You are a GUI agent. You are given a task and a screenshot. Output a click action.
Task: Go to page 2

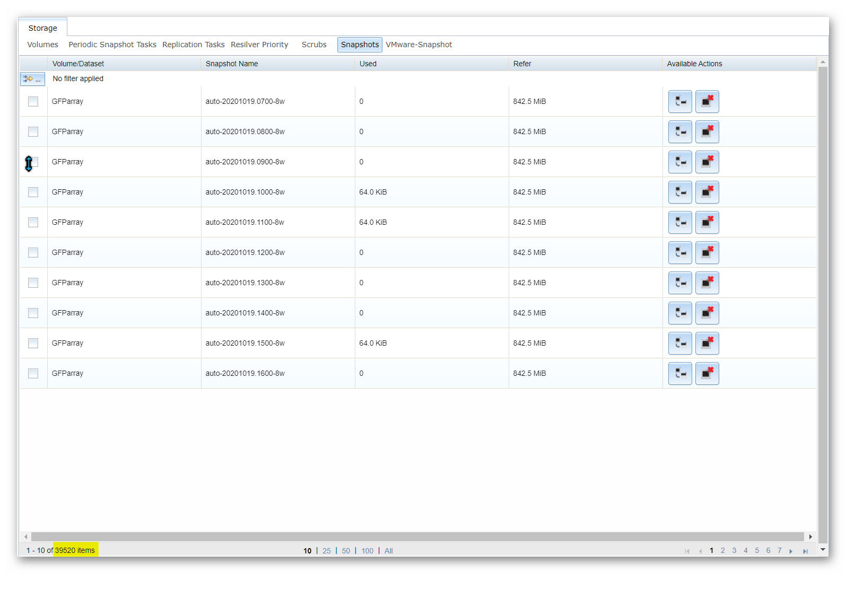click(723, 551)
